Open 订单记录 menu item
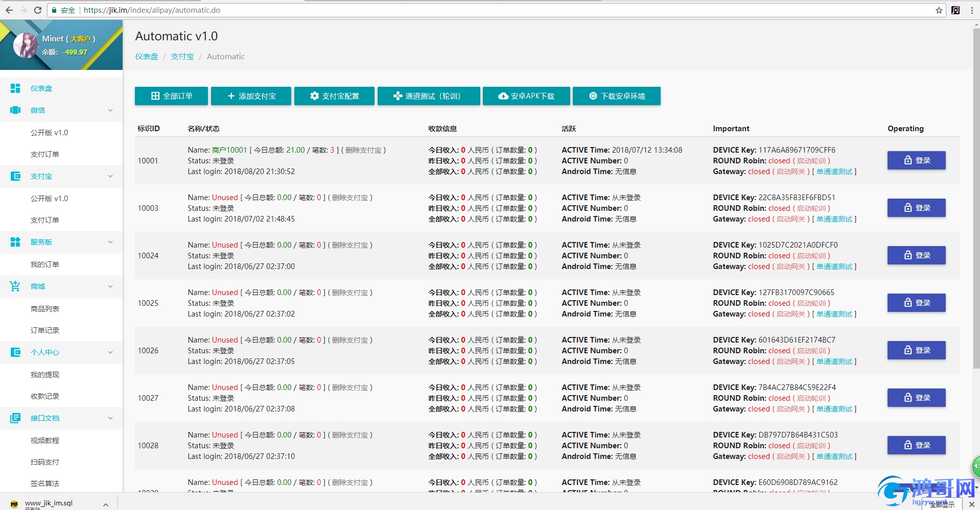The image size is (980, 510). 45,330
